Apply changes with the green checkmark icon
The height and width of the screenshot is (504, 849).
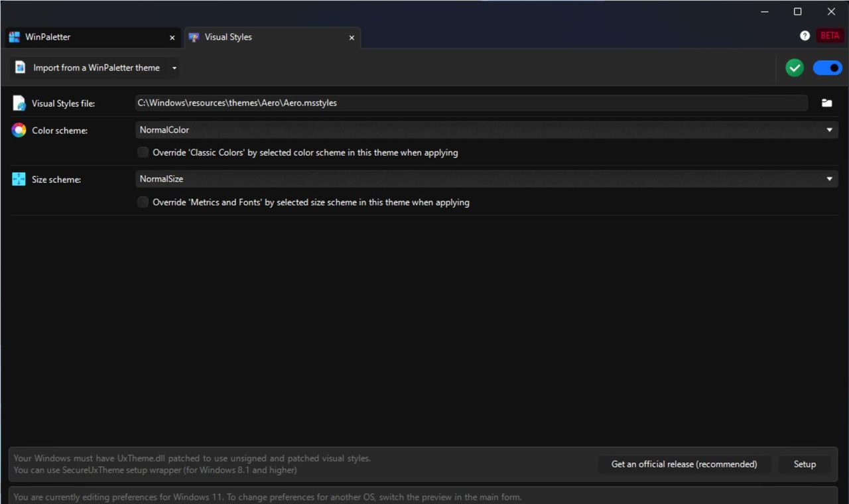coord(794,67)
